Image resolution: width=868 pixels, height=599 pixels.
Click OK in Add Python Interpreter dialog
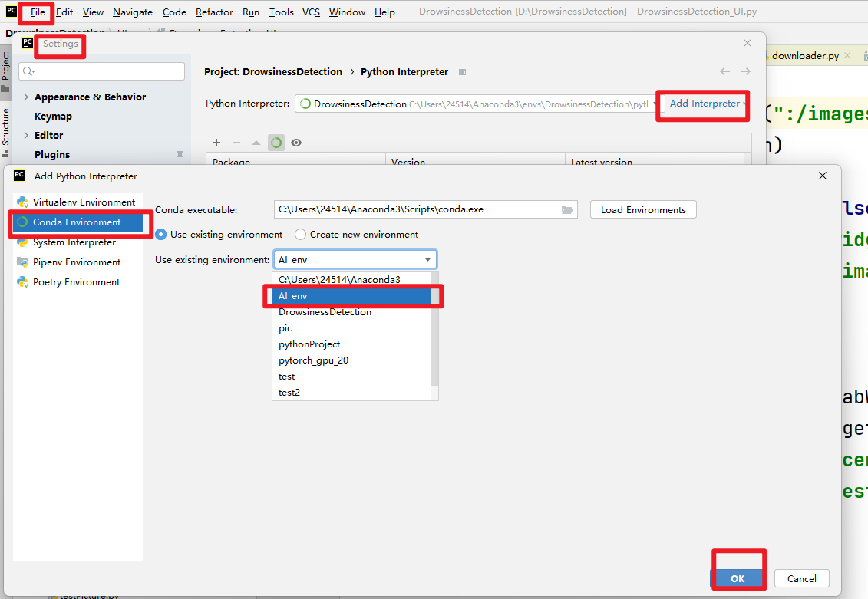pyautogui.click(x=738, y=578)
